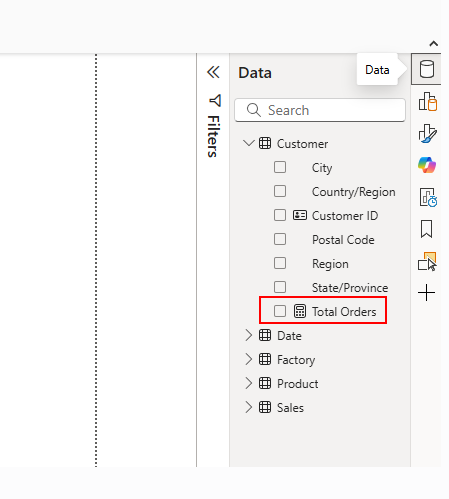Select the City field name
Screen dimensions: 449x499
(x=322, y=168)
